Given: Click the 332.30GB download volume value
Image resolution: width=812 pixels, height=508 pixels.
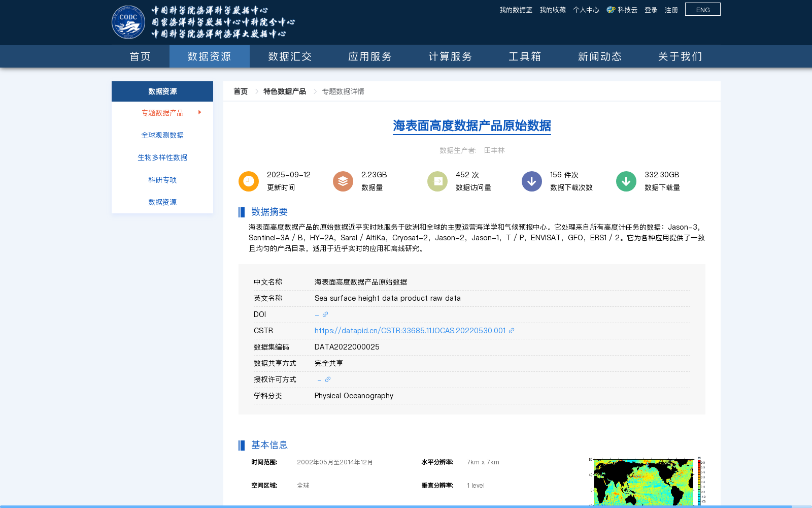Looking at the screenshot, I should coord(662,175).
